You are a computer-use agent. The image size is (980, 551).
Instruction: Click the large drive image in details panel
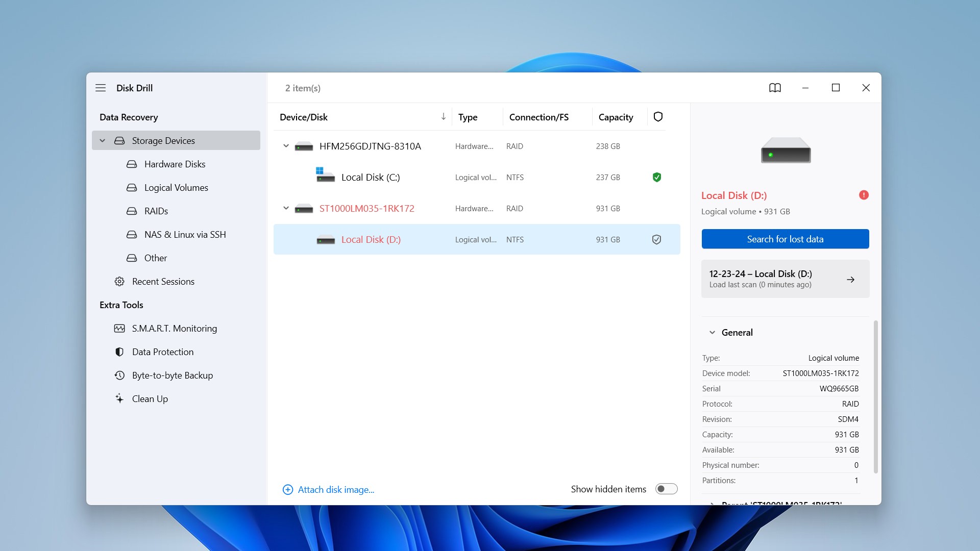(x=786, y=150)
